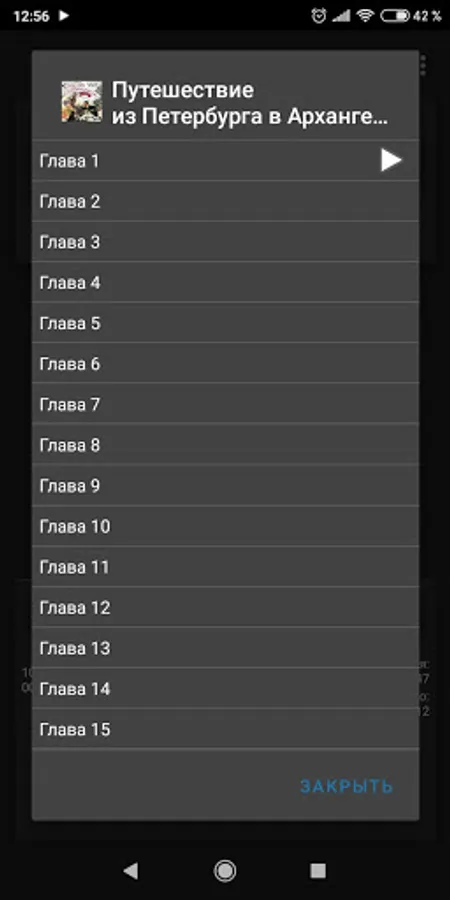Tap the battery indicator in status bar
This screenshot has width=450, height=900.
395,15
